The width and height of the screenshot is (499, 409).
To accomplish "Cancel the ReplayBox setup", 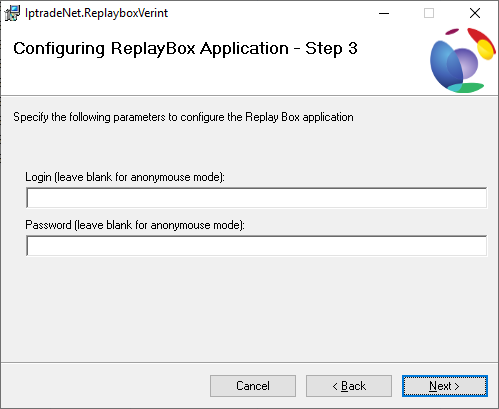I will [x=253, y=386].
